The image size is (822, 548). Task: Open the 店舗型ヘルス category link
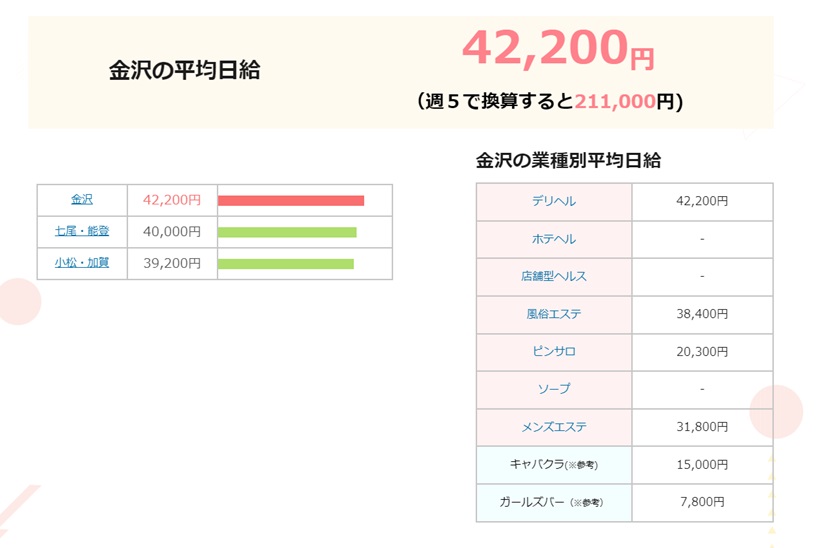(554, 277)
